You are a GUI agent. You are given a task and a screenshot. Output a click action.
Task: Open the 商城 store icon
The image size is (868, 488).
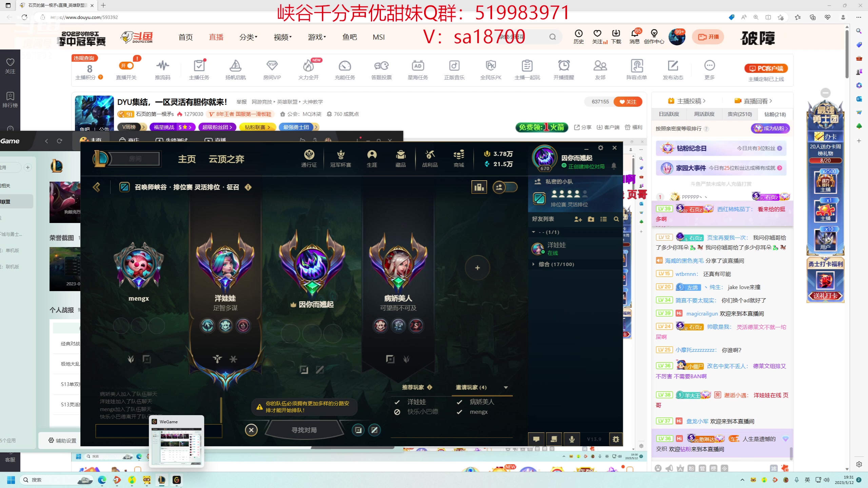click(459, 159)
